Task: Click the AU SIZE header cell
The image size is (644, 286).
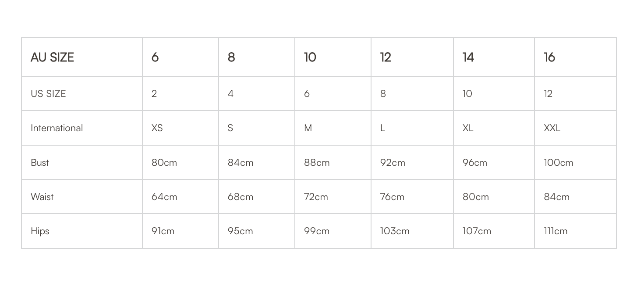Action: (82, 57)
